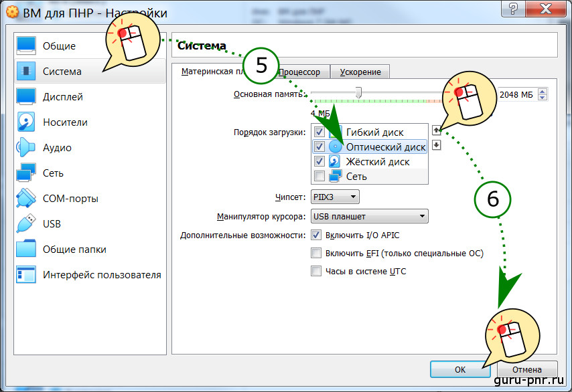Open the Манипулятор курсора dropdown
The height and width of the screenshot is (392, 572).
coord(369,216)
